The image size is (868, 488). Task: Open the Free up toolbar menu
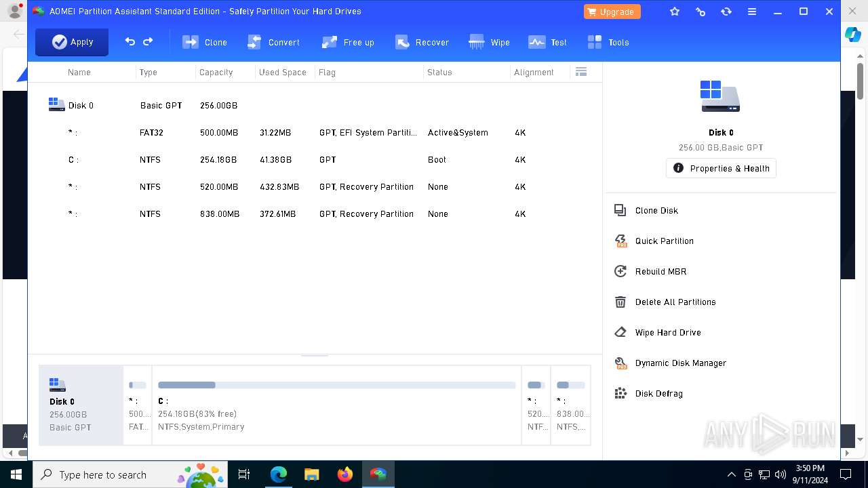tap(348, 42)
